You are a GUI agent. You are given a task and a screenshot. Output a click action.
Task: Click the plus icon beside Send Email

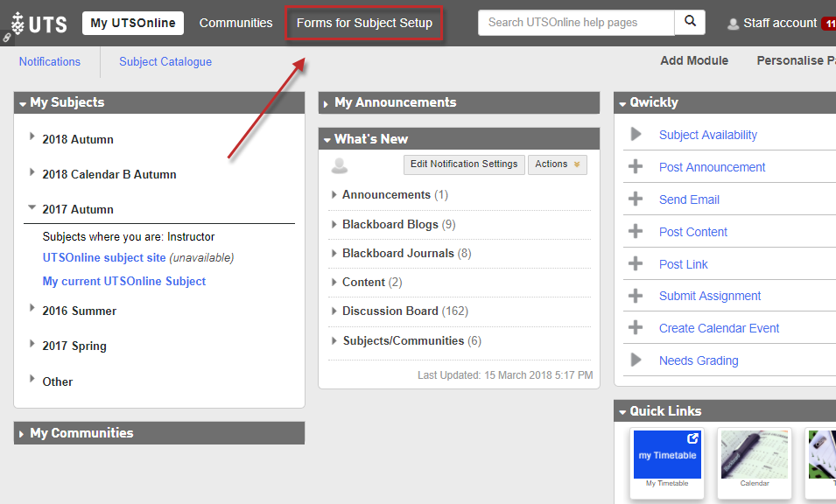[x=636, y=199]
